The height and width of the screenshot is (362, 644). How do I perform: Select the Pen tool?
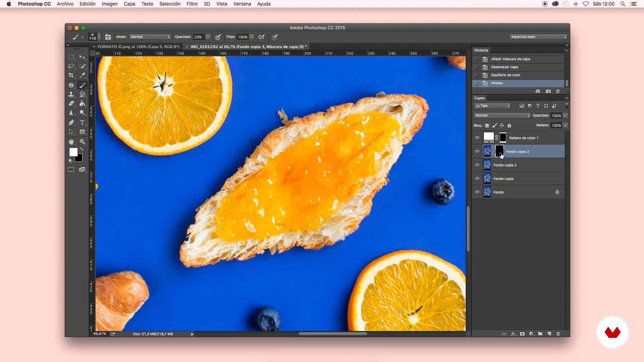[71, 123]
